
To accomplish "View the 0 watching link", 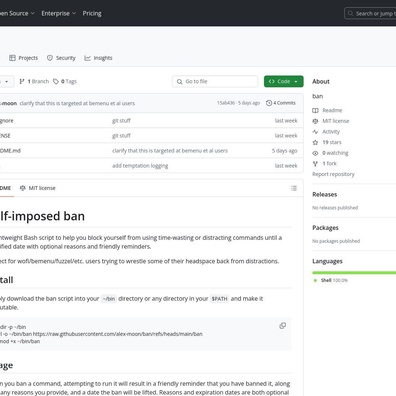I will (335, 153).
